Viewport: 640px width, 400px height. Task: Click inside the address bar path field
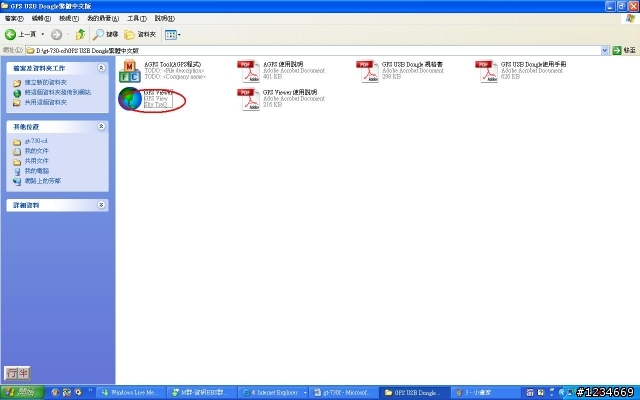[x=313, y=51]
